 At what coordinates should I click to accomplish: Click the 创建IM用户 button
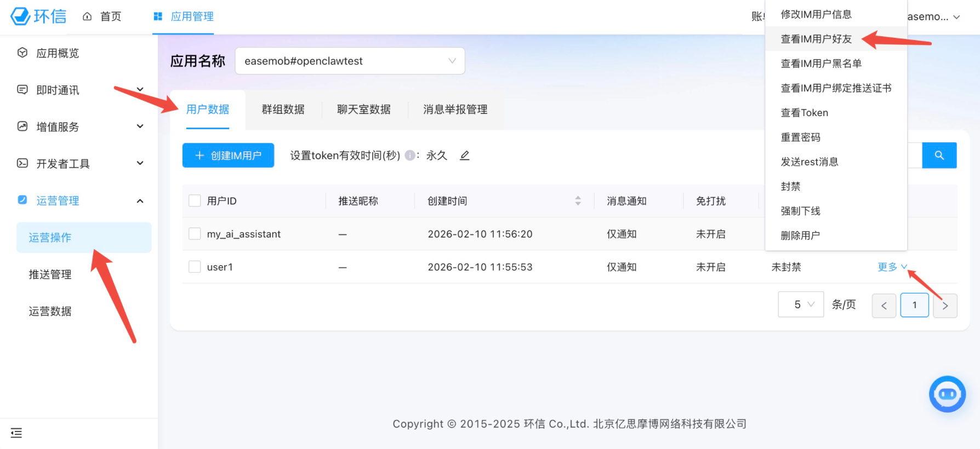click(x=228, y=156)
